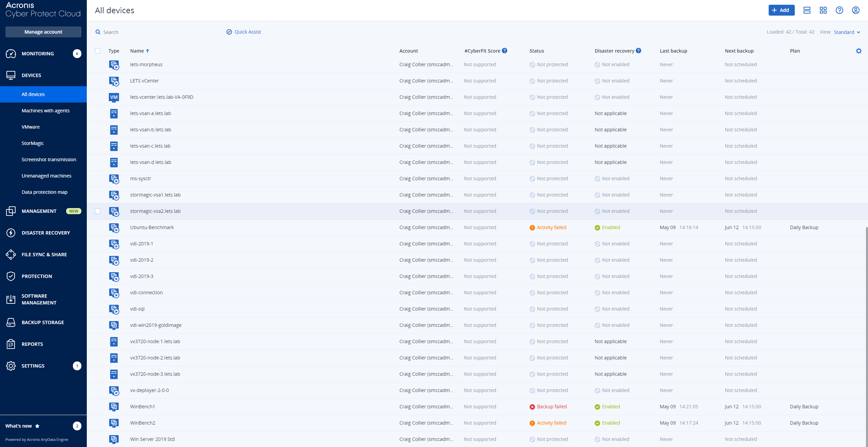This screenshot has width=868, height=447.
Task: Click Enabled disaster recovery for WinBench1
Action: click(607, 407)
